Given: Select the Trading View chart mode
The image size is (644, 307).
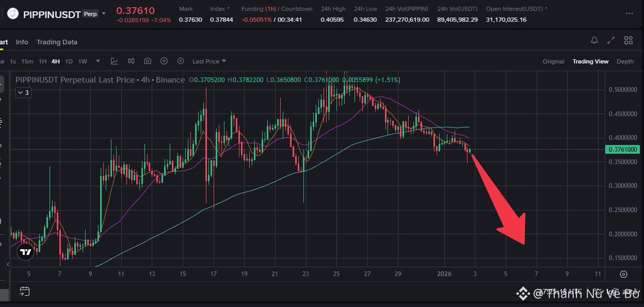Looking at the screenshot, I should point(590,61).
